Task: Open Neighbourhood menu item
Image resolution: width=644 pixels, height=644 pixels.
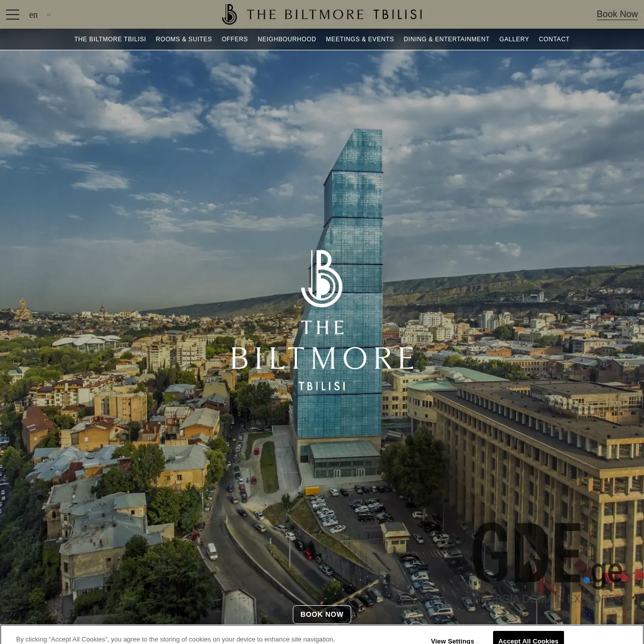Action: tap(287, 39)
